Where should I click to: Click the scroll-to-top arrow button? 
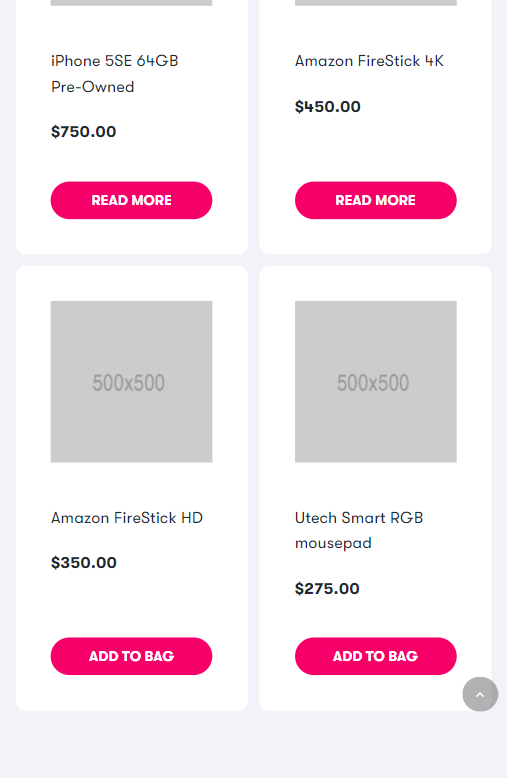pos(480,694)
